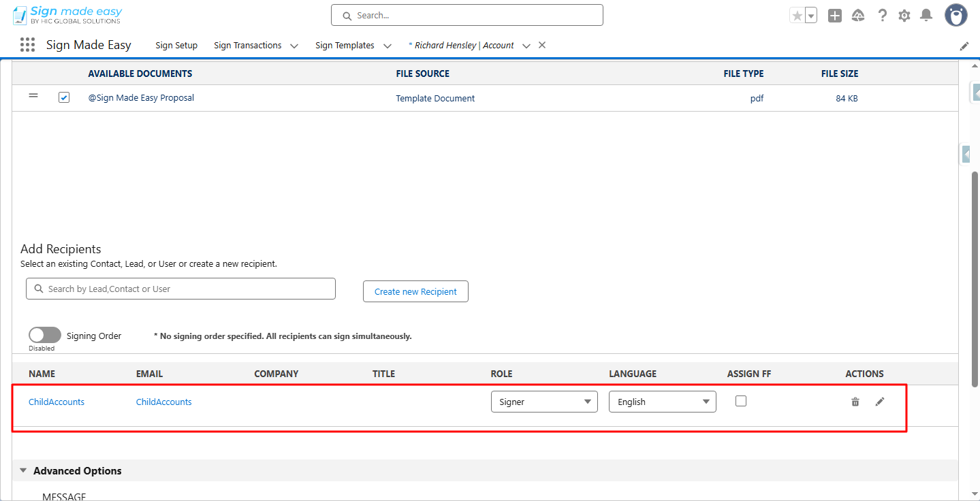Delete the ChildAccounts recipient with trash icon
This screenshot has height=501, width=980.
coord(855,402)
